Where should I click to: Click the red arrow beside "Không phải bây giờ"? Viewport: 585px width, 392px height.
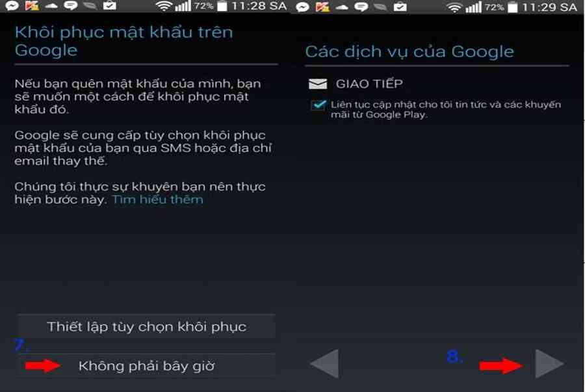point(42,366)
